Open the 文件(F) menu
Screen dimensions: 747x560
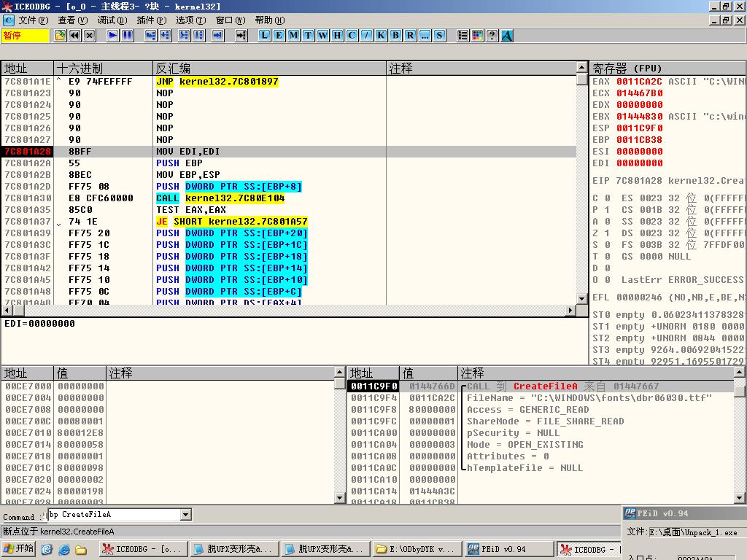click(34, 20)
